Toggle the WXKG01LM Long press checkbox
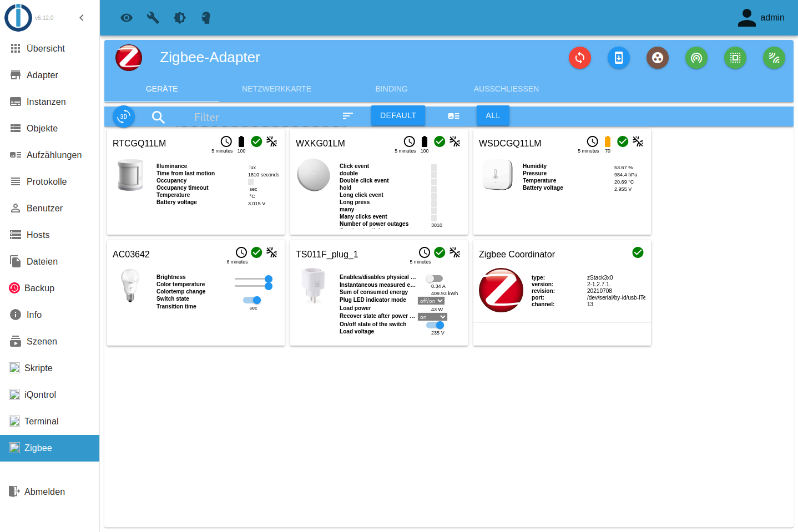798x532 pixels. [x=434, y=203]
